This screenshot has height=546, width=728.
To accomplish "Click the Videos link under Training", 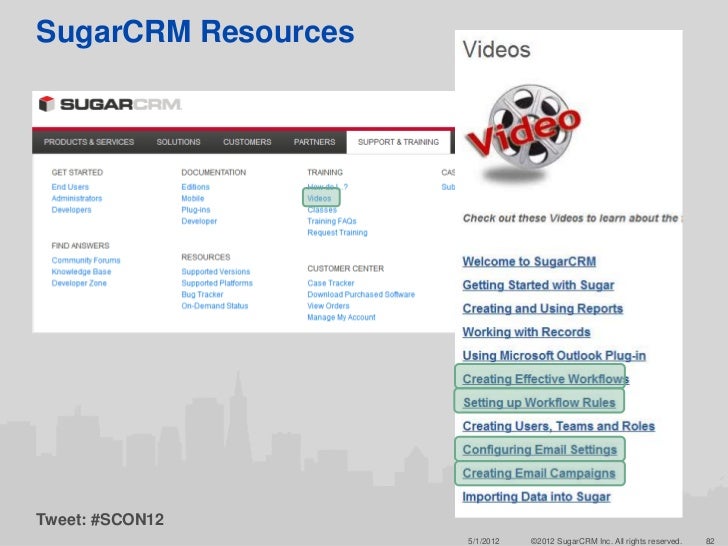I will (319, 198).
